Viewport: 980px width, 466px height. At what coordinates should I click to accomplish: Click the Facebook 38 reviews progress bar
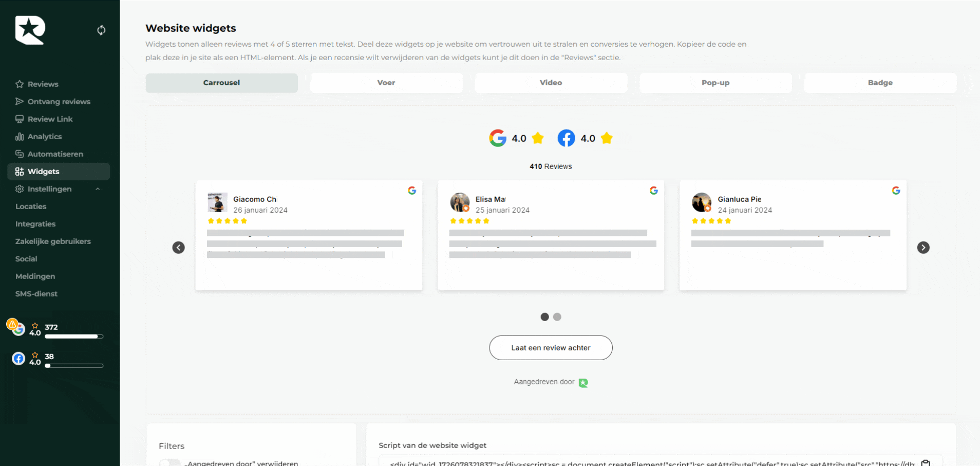[74, 366]
